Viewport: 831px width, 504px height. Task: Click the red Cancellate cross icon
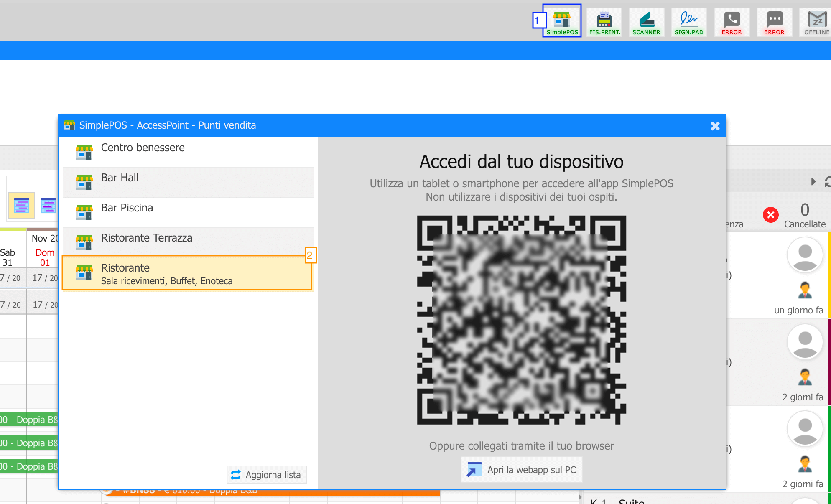click(770, 215)
